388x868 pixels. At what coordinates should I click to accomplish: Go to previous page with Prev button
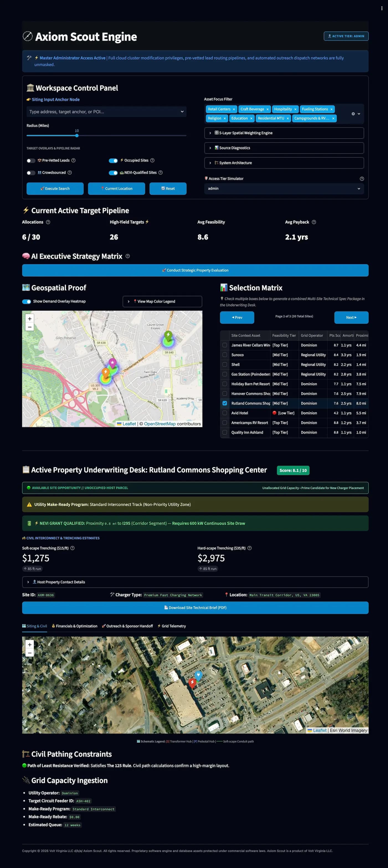click(x=237, y=317)
